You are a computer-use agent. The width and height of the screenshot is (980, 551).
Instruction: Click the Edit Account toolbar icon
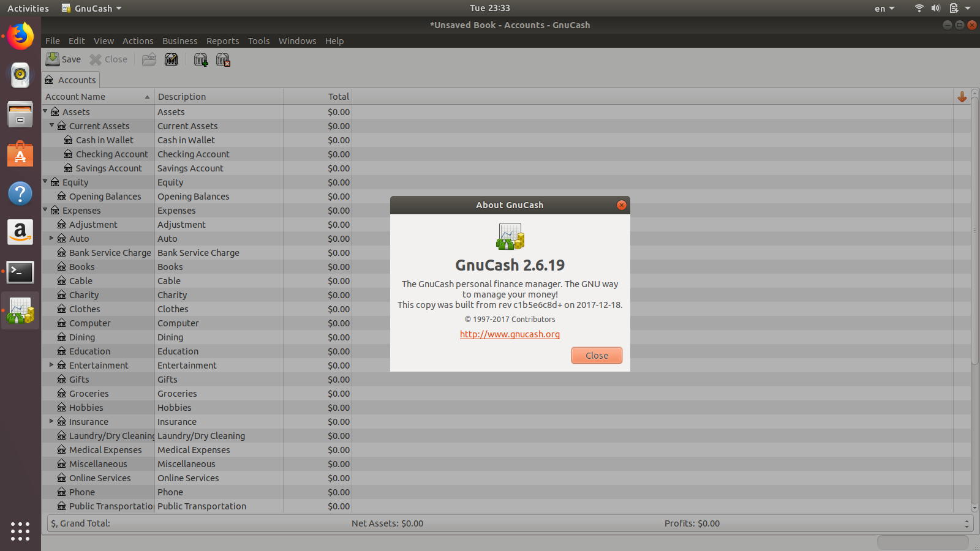[171, 59]
